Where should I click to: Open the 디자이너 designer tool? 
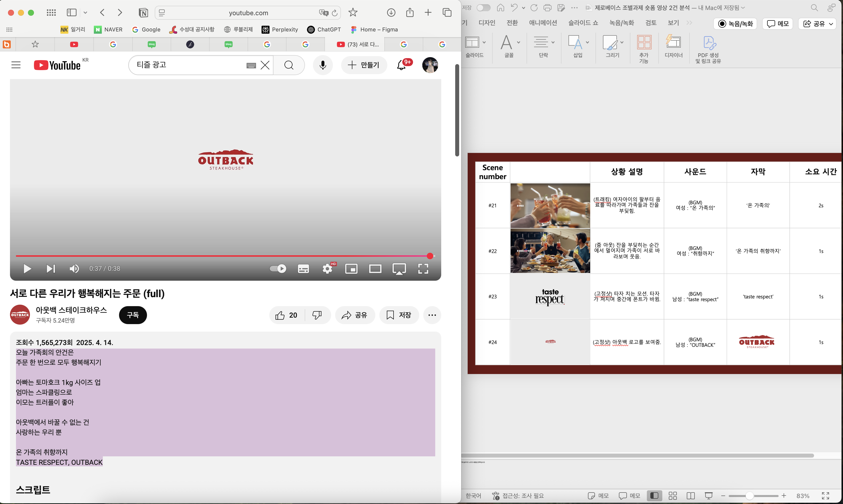[x=673, y=46]
